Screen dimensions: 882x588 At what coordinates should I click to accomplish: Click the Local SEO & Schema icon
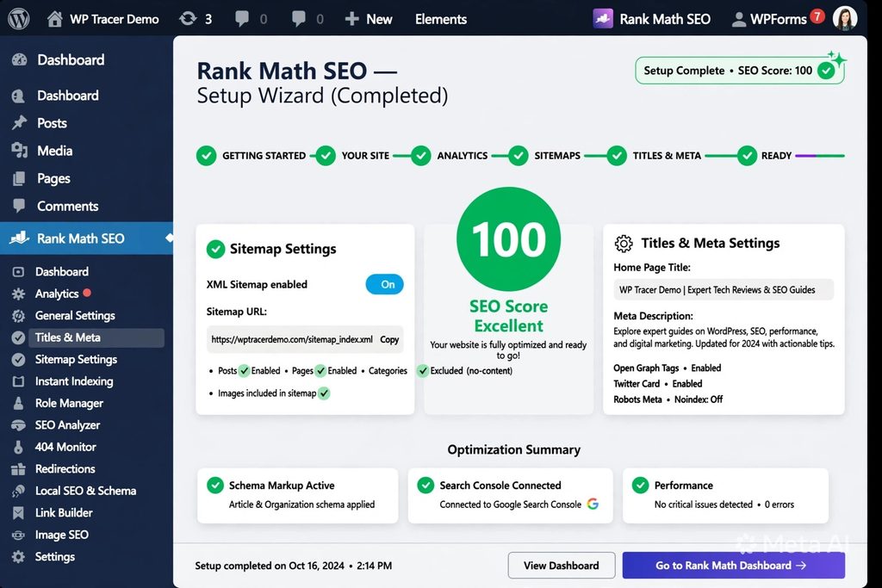coord(19,491)
